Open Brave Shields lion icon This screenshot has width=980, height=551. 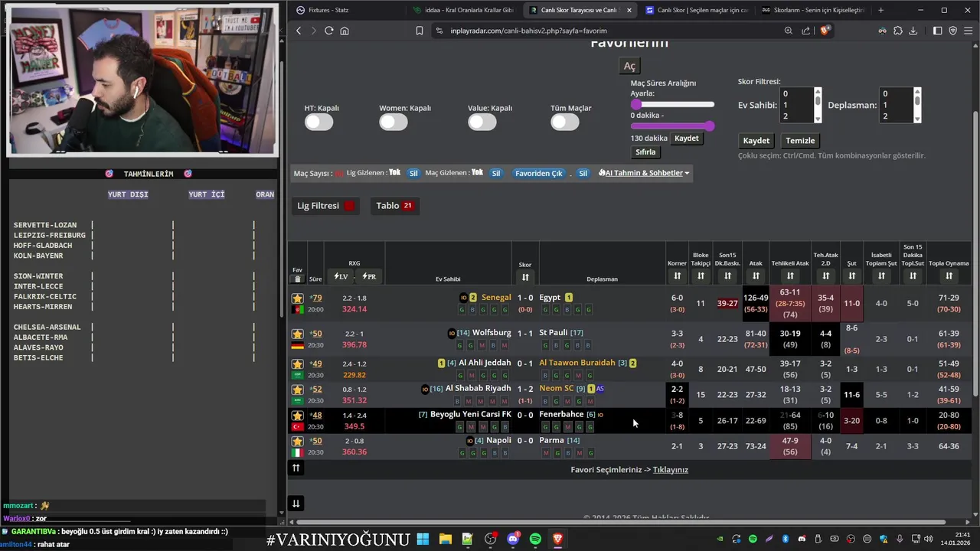pos(825,31)
